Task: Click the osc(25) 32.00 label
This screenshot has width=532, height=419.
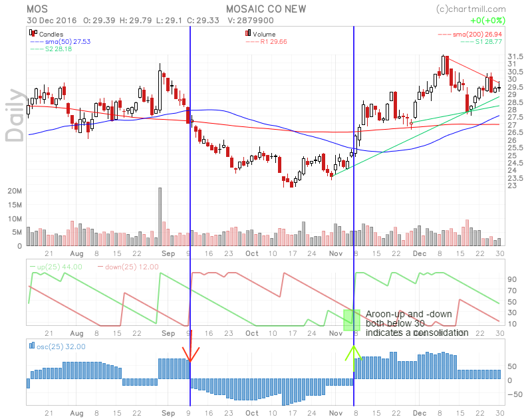Action: (61, 347)
